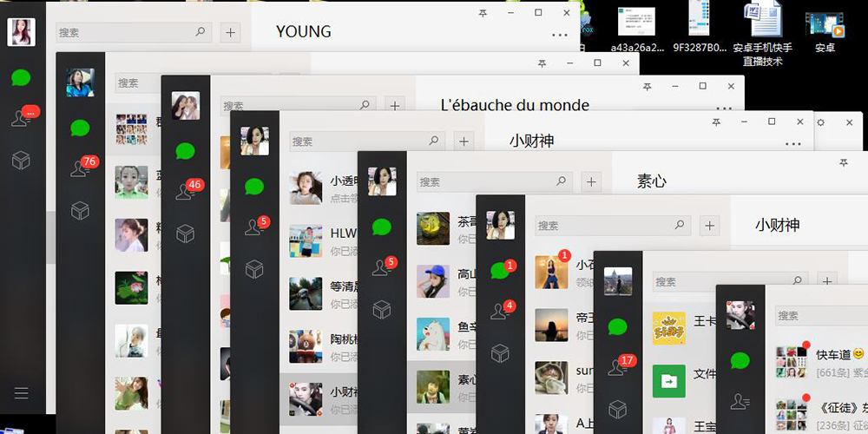The height and width of the screenshot is (434, 868).
Task: Click plus button in L'ébauche du monde window
Action: coord(395,105)
